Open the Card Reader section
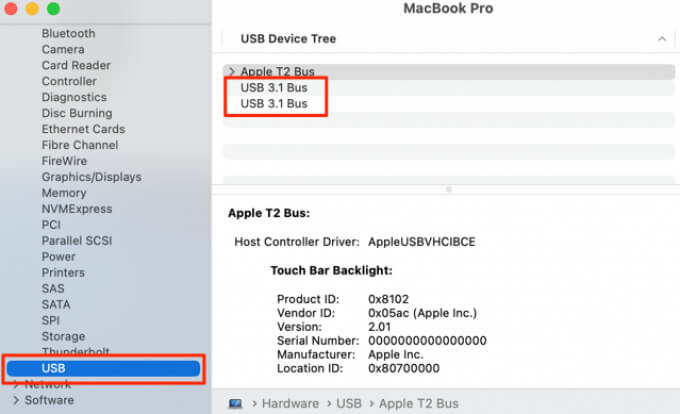The height and width of the screenshot is (414, 680). pos(76,65)
